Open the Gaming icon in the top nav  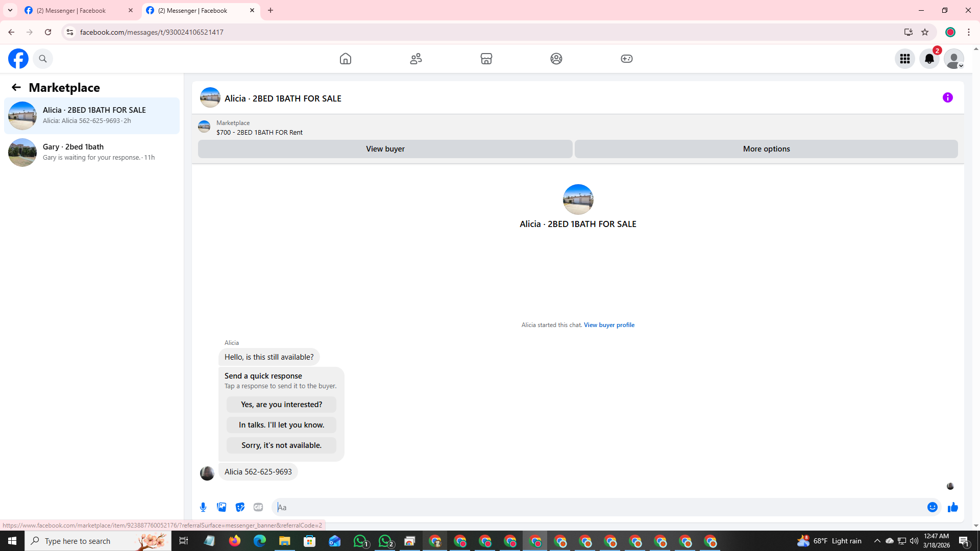point(627,59)
